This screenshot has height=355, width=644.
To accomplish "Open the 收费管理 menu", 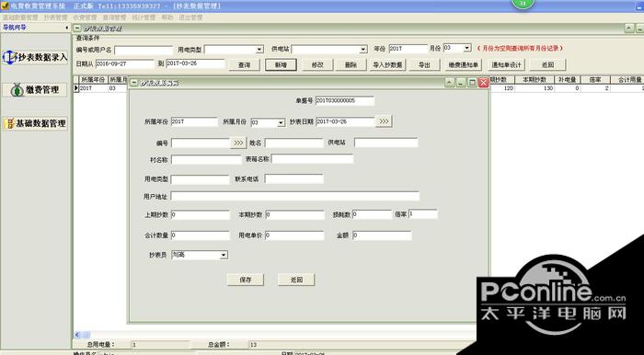I will click(85, 17).
